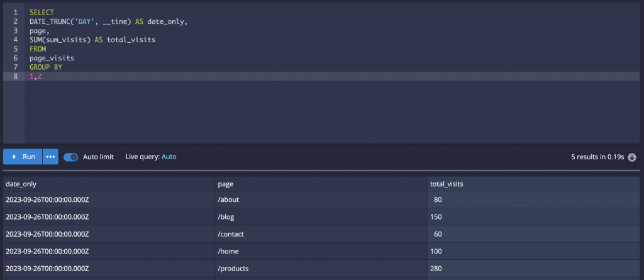The image size is (644, 280).
Task: Open the three-dots more options menu
Action: pyautogui.click(x=50, y=157)
